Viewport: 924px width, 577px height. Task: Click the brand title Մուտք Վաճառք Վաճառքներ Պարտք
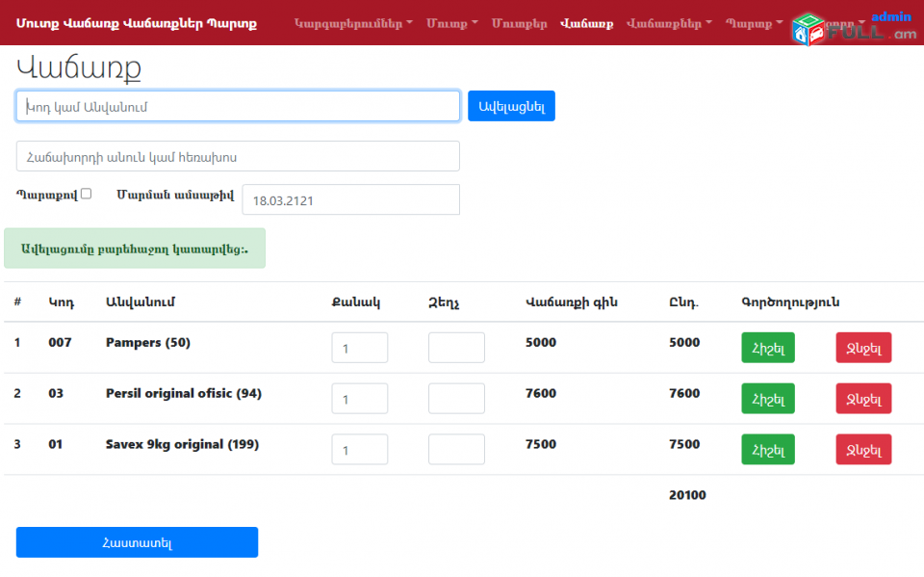click(136, 23)
